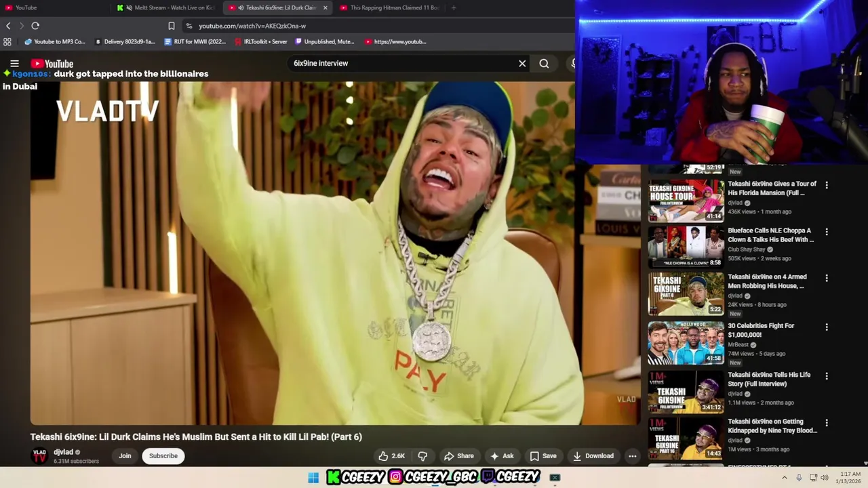
Task: Switch to Meltt Stream Kick tab
Action: point(167,7)
